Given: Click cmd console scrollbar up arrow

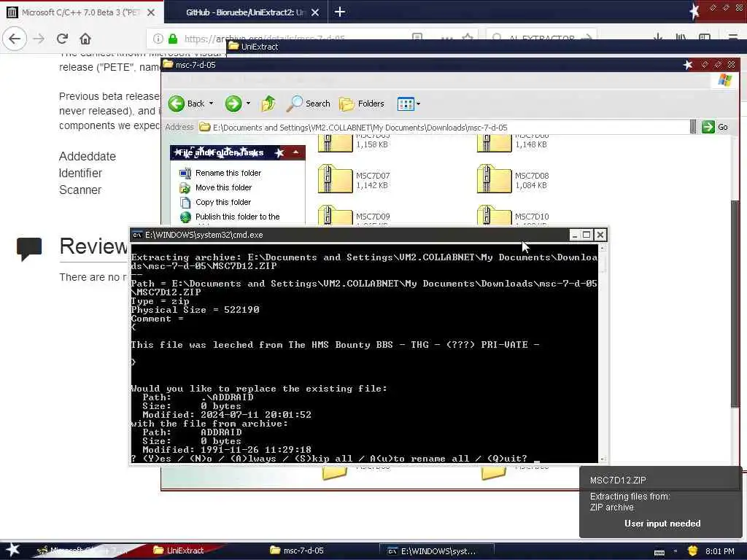Looking at the screenshot, I should point(603,248).
